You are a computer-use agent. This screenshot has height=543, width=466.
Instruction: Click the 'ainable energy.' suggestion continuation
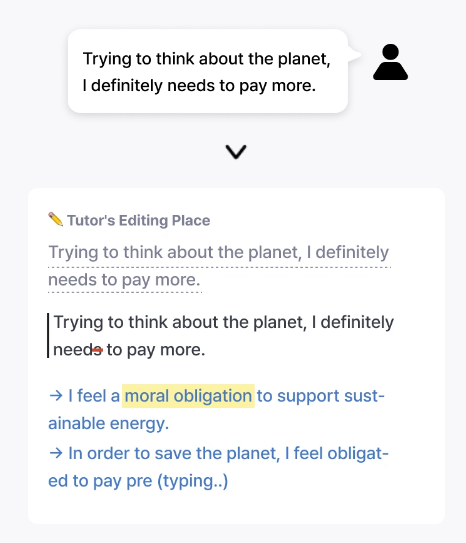pos(108,423)
